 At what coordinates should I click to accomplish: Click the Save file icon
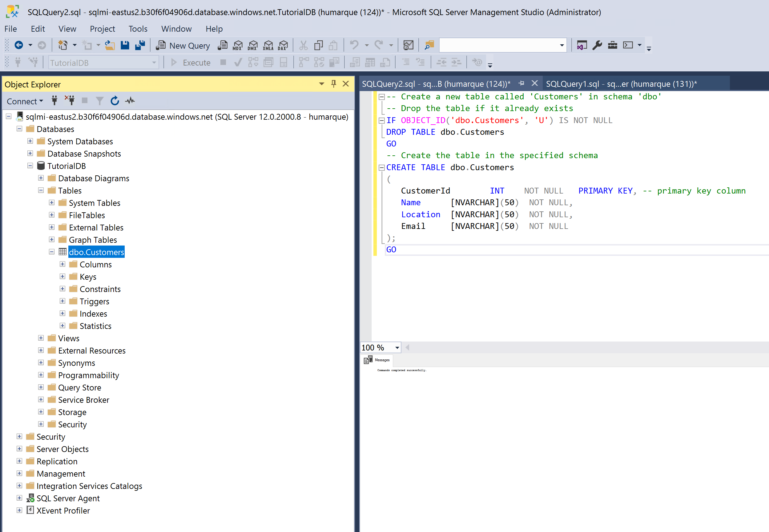tap(125, 45)
